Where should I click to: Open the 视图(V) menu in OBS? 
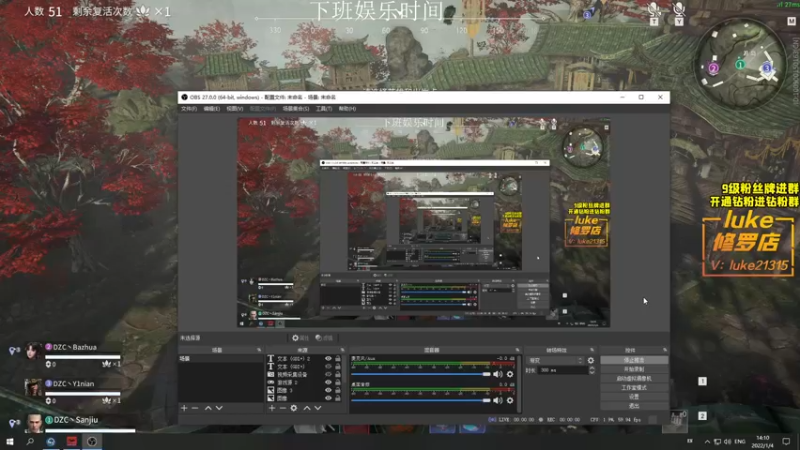235,109
